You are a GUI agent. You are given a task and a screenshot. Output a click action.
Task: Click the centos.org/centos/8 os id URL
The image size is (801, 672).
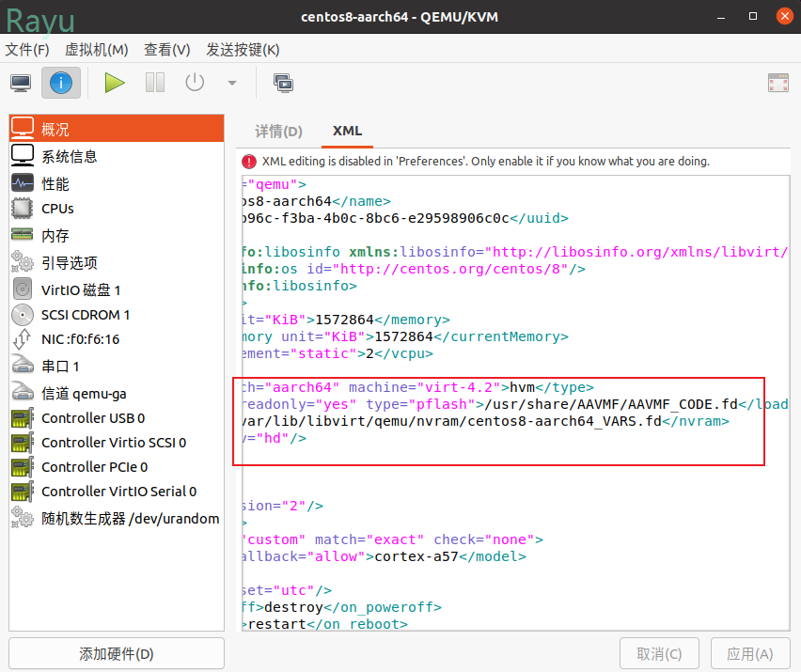pyautogui.click(x=450, y=269)
